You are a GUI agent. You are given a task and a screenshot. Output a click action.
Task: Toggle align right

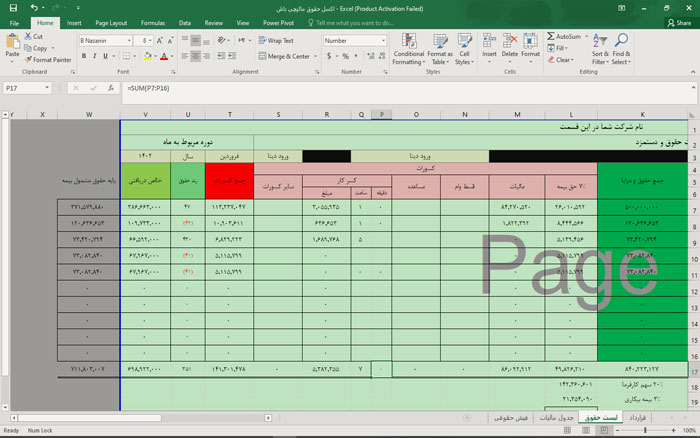pyautogui.click(x=206, y=56)
